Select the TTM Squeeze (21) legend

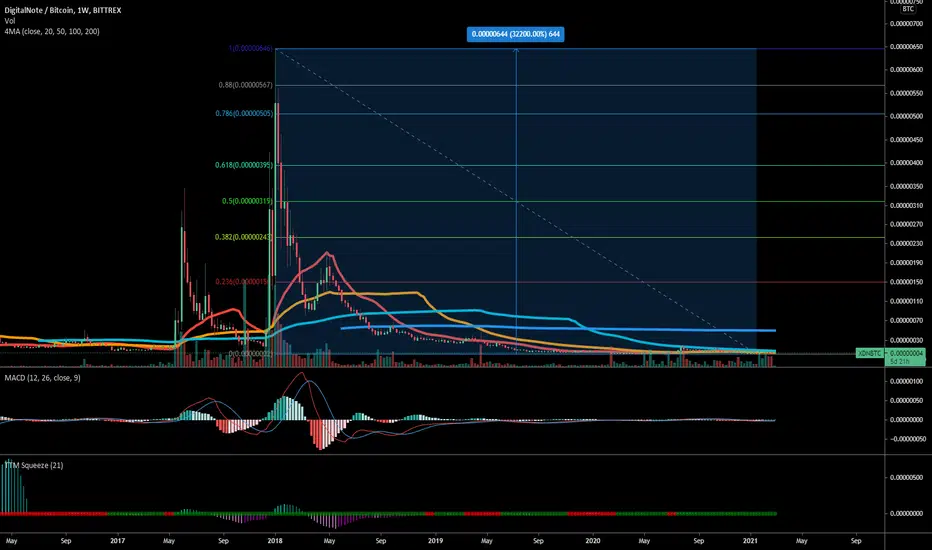34,465
